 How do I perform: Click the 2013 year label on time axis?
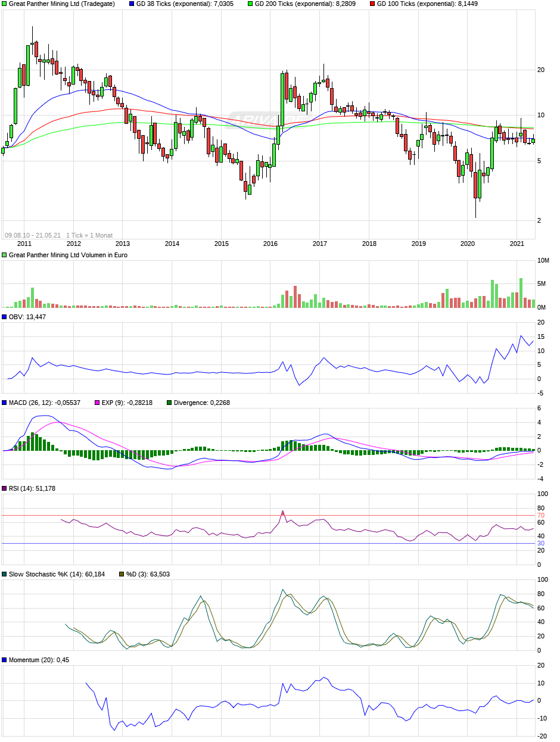(123, 244)
